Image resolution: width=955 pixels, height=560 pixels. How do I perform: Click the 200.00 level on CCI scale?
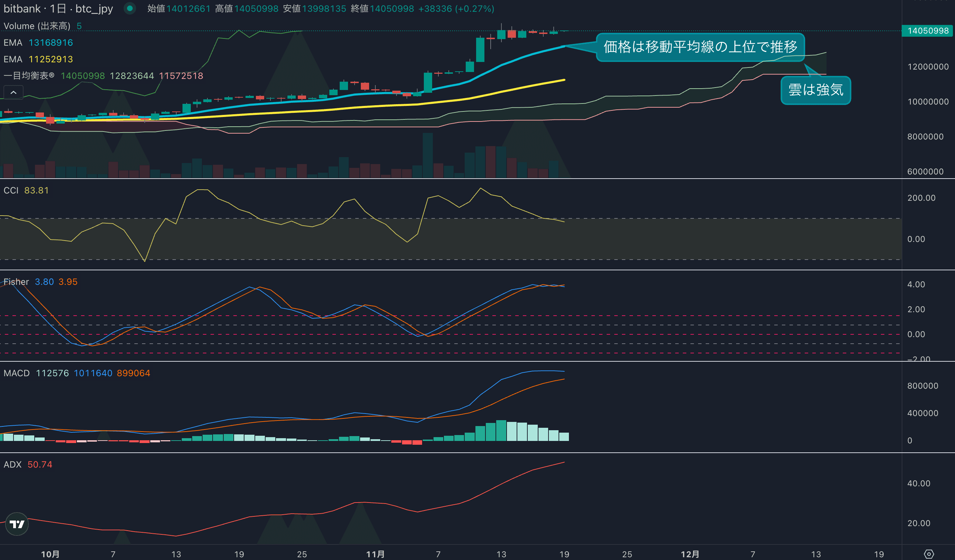pos(921,198)
